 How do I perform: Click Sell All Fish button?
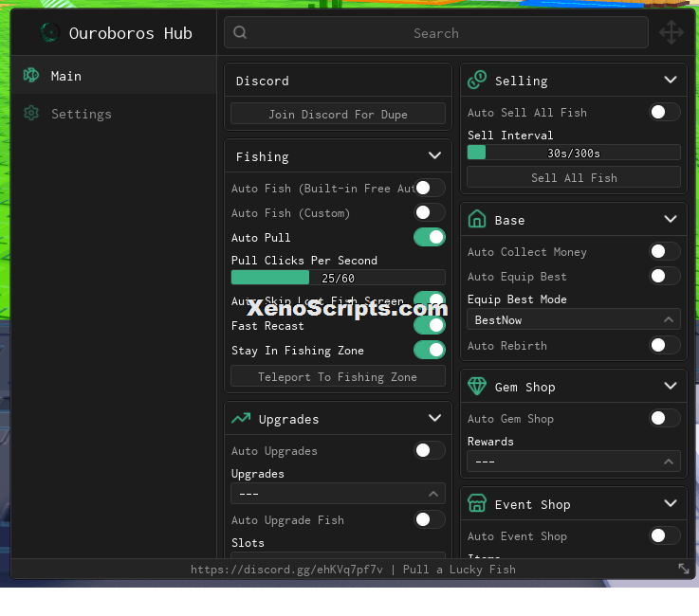(x=574, y=177)
